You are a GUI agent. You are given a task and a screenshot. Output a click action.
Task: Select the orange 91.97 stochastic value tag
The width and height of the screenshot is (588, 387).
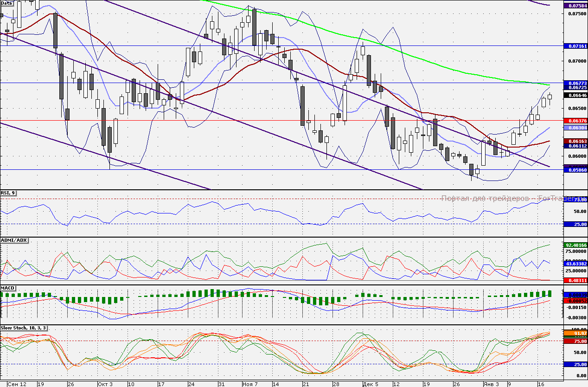pyautogui.click(x=575, y=333)
